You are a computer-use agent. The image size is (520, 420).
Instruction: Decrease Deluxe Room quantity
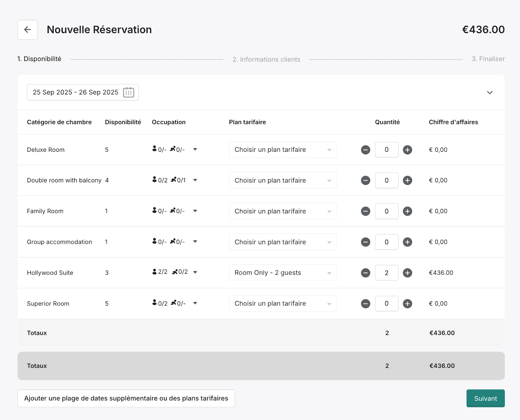click(366, 150)
